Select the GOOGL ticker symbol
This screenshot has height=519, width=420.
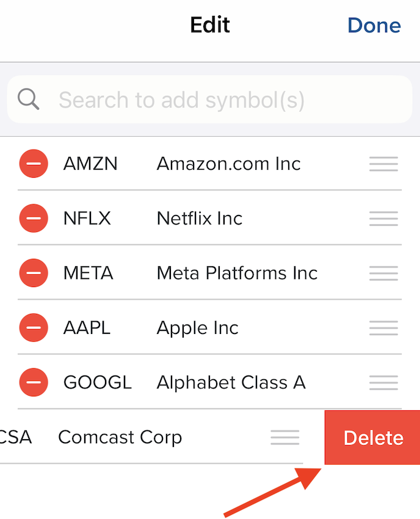point(98,382)
